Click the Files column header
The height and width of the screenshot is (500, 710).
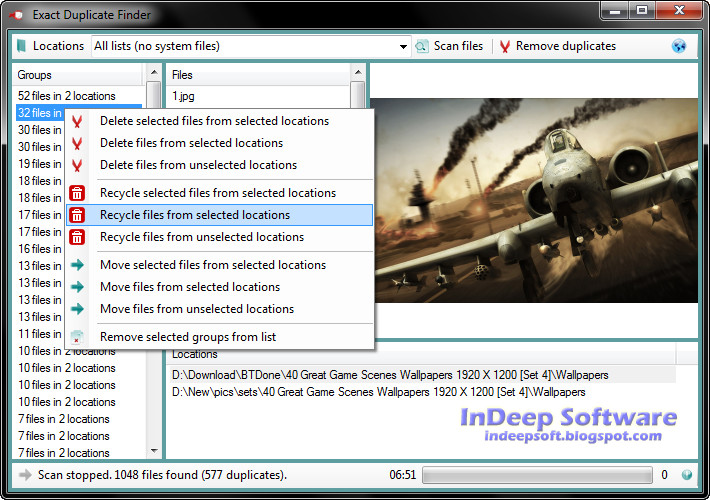(259, 75)
